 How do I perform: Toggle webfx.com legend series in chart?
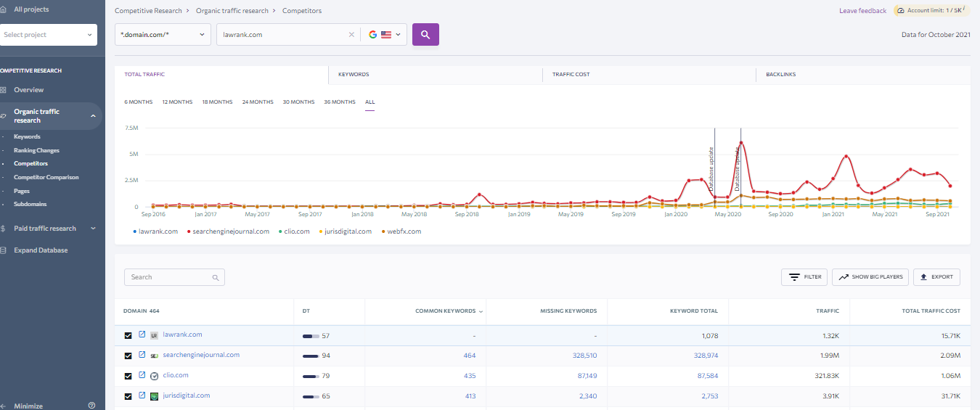401,231
